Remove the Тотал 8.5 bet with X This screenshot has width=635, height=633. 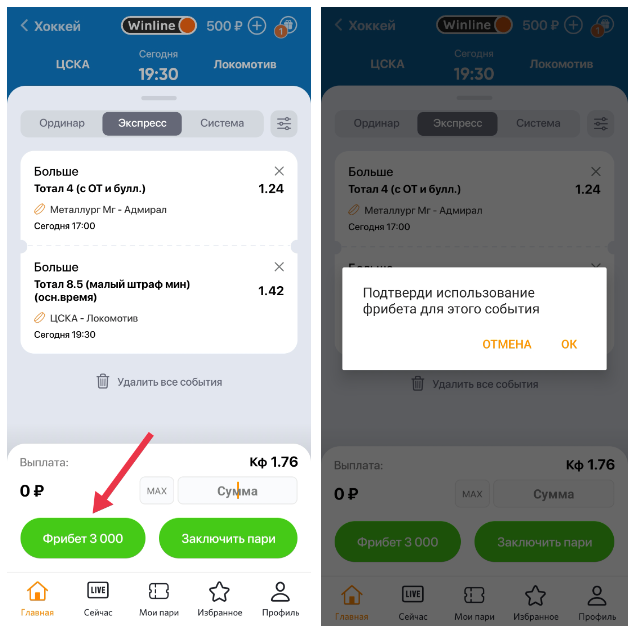tap(279, 266)
